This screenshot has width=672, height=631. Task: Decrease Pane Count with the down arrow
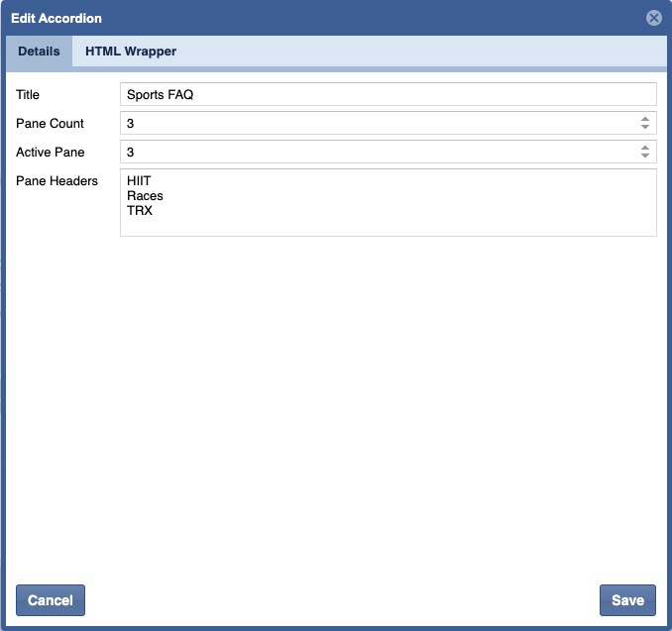[645, 128]
